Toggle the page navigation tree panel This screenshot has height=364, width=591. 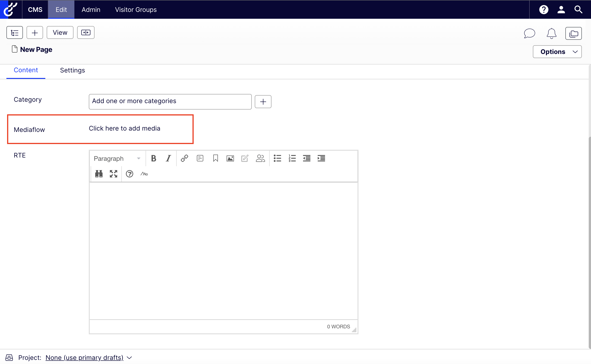tap(14, 32)
